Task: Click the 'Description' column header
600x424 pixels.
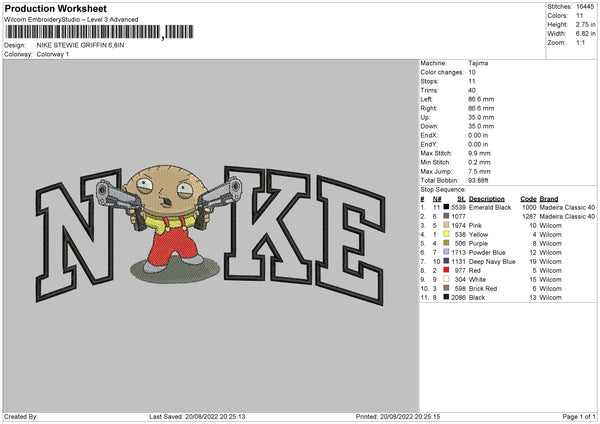Action: pyautogui.click(x=487, y=199)
